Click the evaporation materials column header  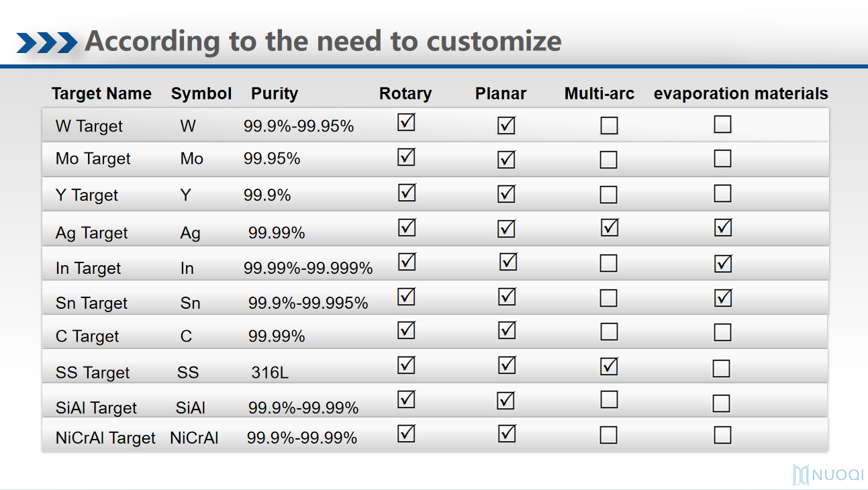[740, 94]
